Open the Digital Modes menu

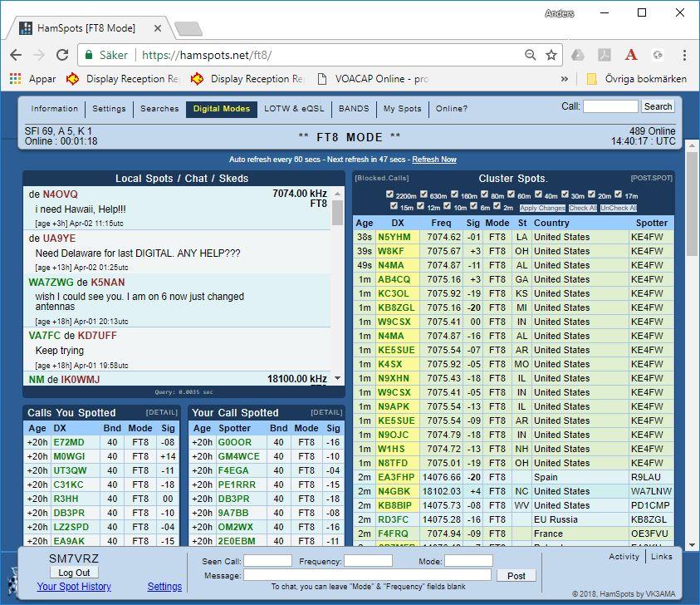222,109
